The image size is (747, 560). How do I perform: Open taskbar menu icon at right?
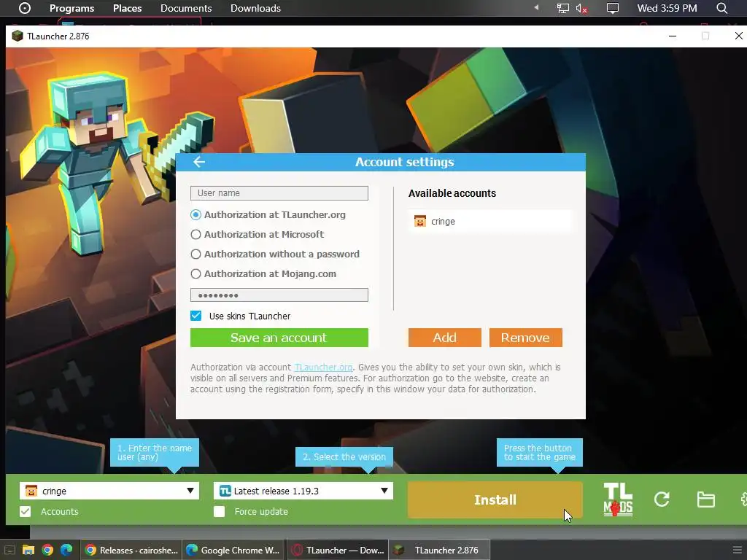tap(737, 550)
